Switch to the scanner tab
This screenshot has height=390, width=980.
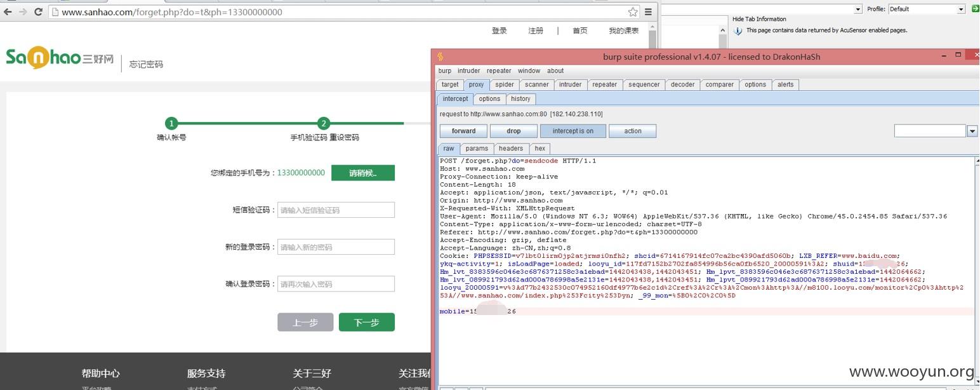(537, 84)
